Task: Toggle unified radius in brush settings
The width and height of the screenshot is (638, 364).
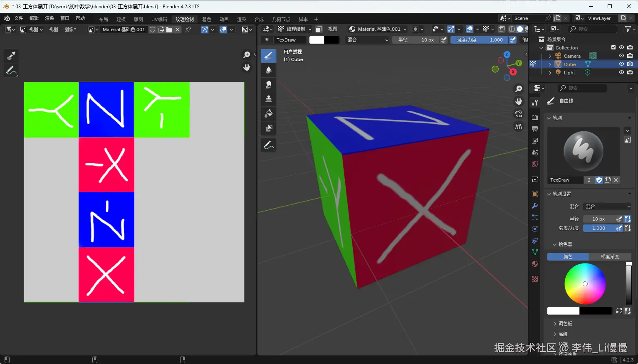Action: click(x=628, y=219)
